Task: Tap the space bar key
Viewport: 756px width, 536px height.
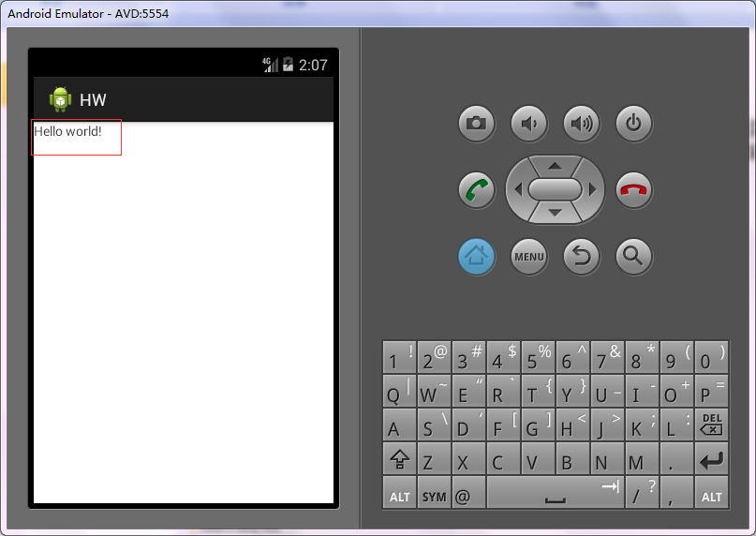Action: point(556,492)
